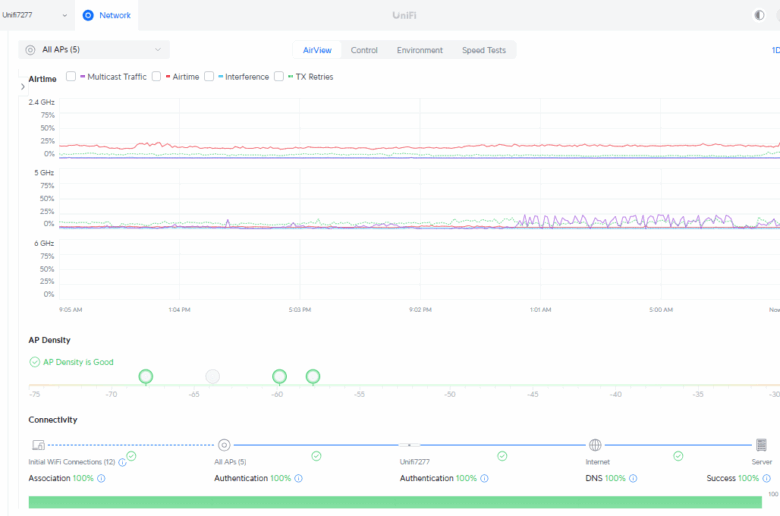Image resolution: width=780 pixels, height=516 pixels.
Task: Check the TX Retries checkbox
Action: coord(279,76)
